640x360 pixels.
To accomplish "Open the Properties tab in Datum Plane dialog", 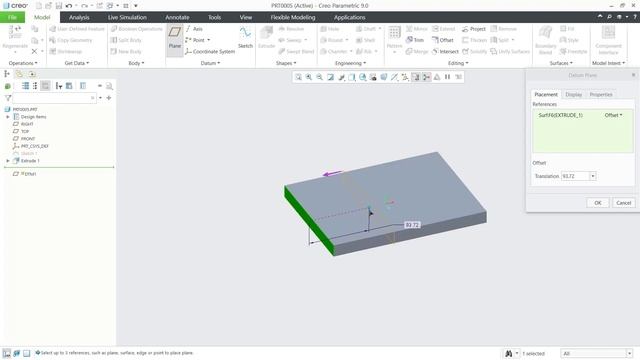I will pos(601,94).
